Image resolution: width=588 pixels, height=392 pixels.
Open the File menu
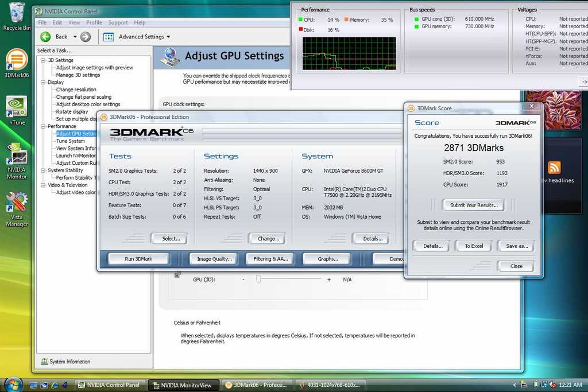tap(42, 22)
